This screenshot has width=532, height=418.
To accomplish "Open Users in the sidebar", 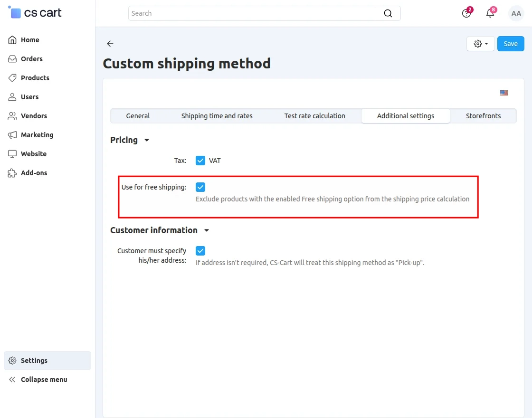I will click(29, 97).
